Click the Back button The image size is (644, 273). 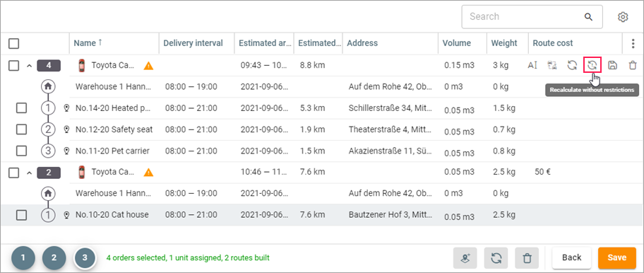[x=572, y=257]
